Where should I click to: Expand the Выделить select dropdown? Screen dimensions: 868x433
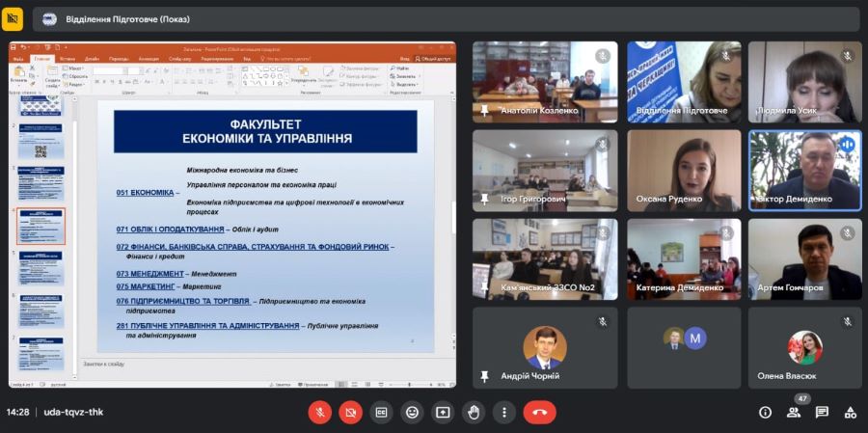tap(403, 85)
